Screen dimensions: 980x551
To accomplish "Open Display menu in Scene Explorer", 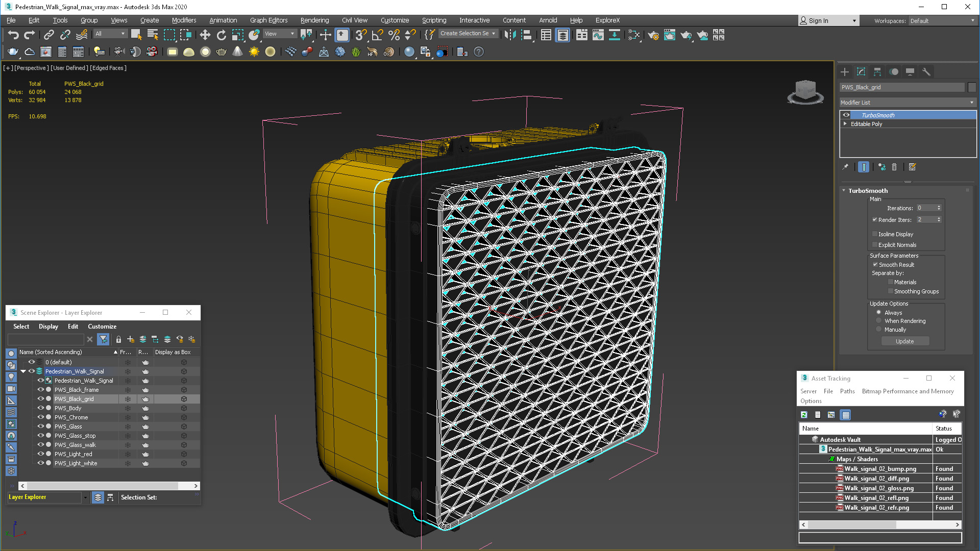I will tap(48, 327).
